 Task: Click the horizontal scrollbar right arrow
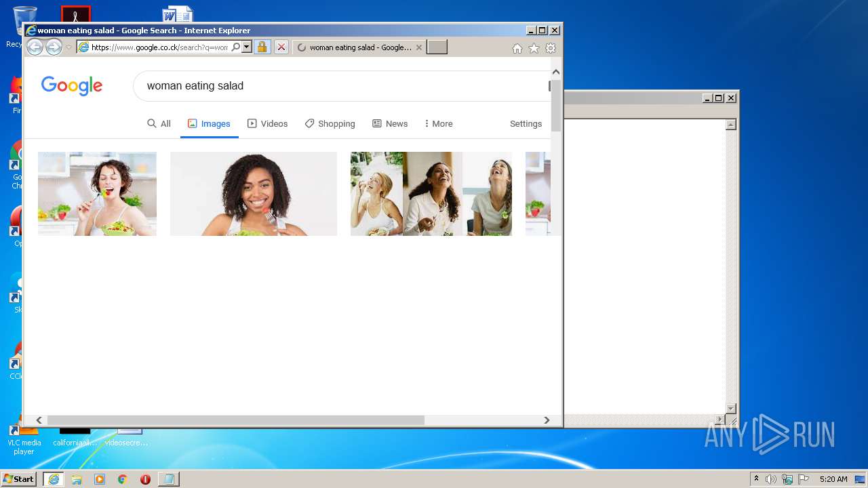[x=547, y=420]
